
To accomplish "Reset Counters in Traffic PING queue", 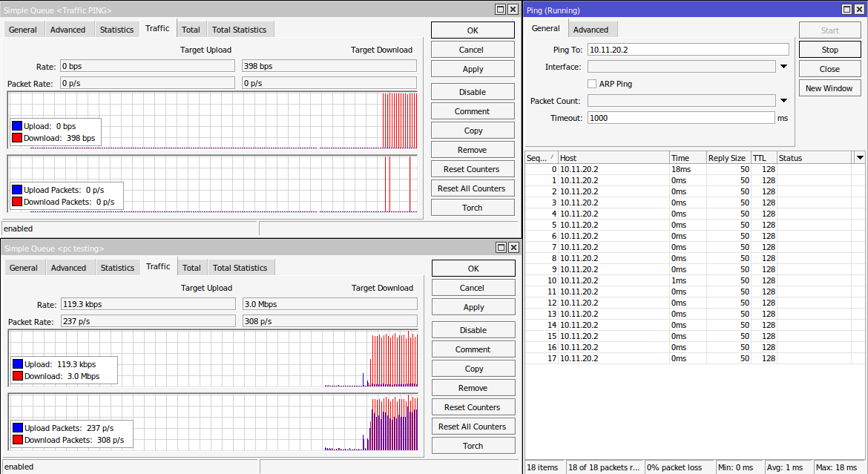I will [x=473, y=169].
